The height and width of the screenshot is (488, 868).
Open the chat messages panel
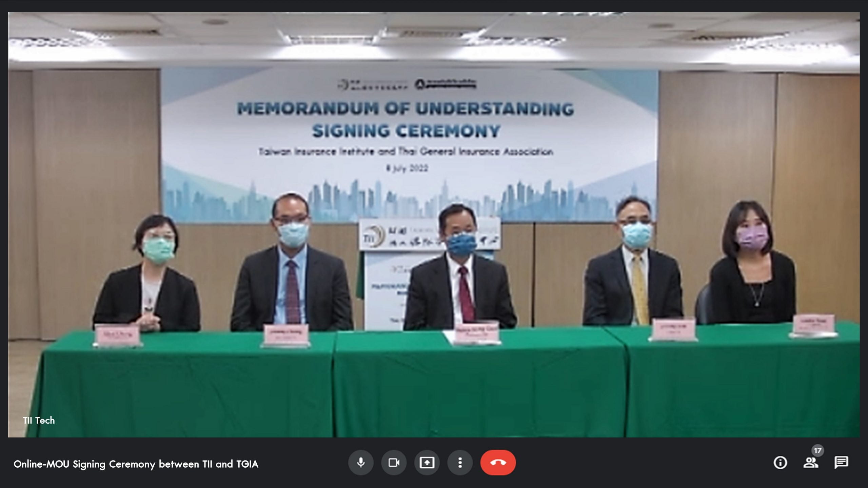[x=841, y=463]
